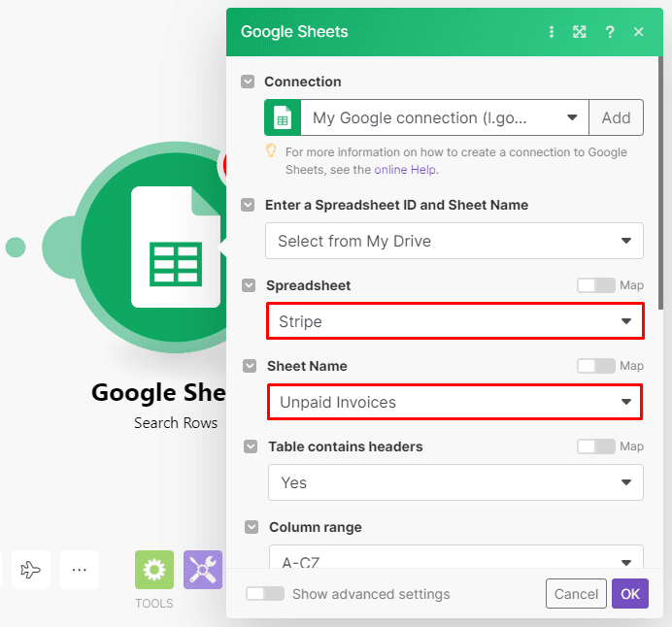Click the Add connection button
This screenshot has height=627, width=672.
616,117
